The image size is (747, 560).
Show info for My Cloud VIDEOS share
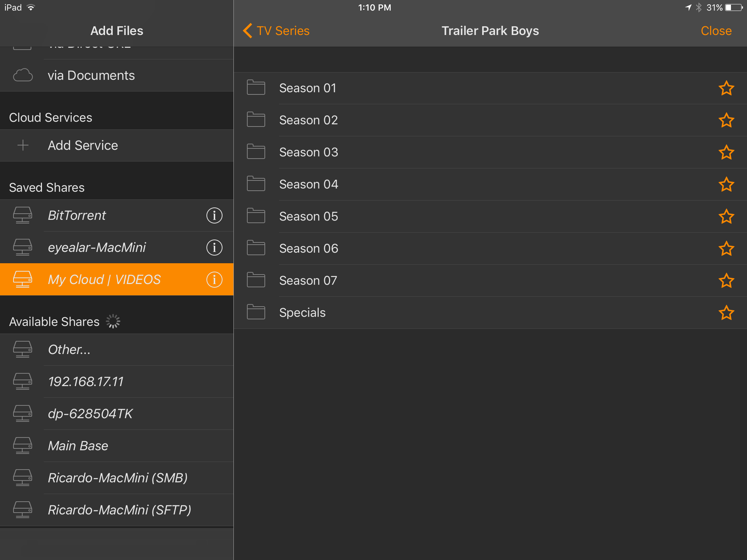214,280
